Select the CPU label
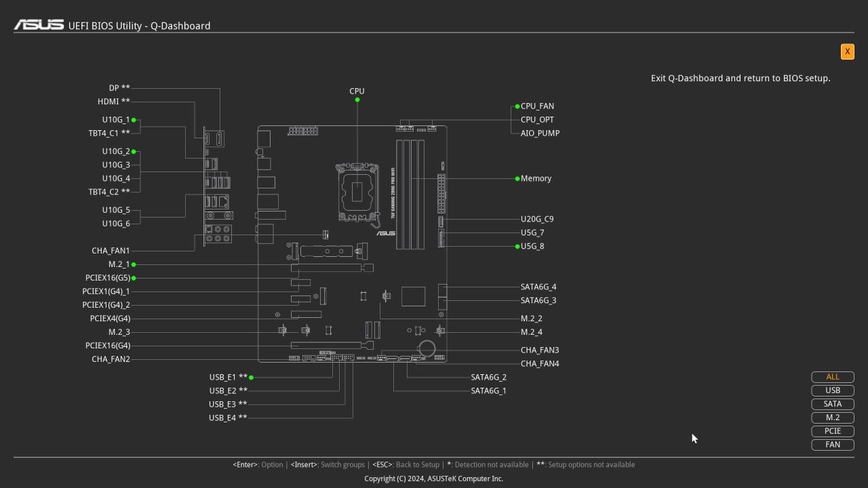 click(x=357, y=91)
